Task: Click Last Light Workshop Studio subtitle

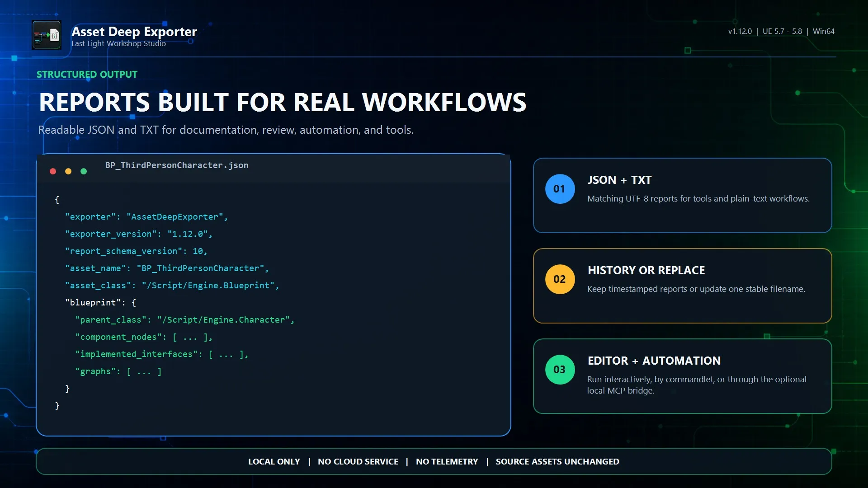Action: click(x=118, y=43)
